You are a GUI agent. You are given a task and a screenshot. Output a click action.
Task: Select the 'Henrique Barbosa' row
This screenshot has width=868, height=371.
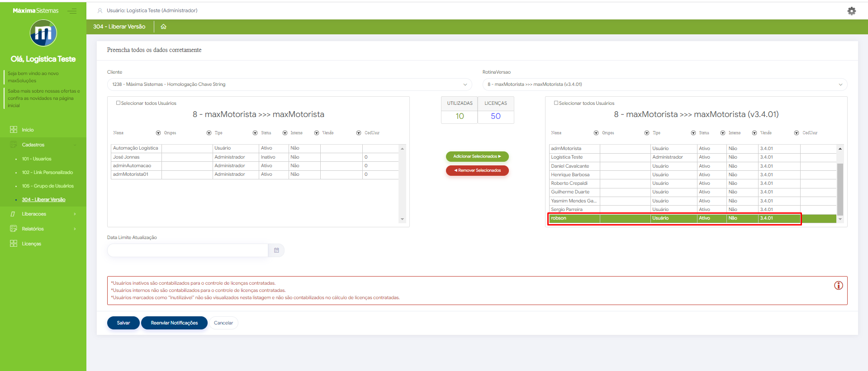click(x=693, y=175)
